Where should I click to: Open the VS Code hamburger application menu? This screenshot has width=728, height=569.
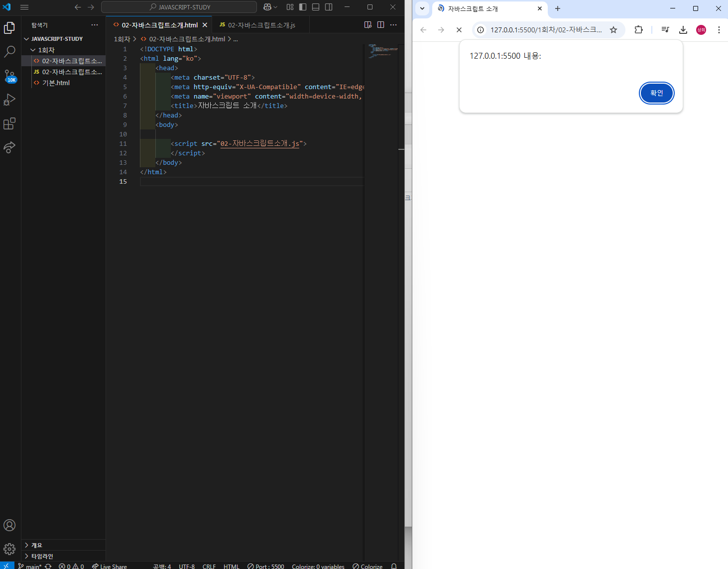pyautogui.click(x=24, y=7)
